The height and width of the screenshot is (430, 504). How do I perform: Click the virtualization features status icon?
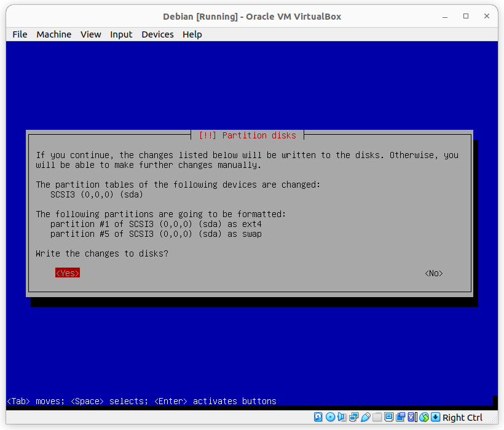[x=411, y=417]
